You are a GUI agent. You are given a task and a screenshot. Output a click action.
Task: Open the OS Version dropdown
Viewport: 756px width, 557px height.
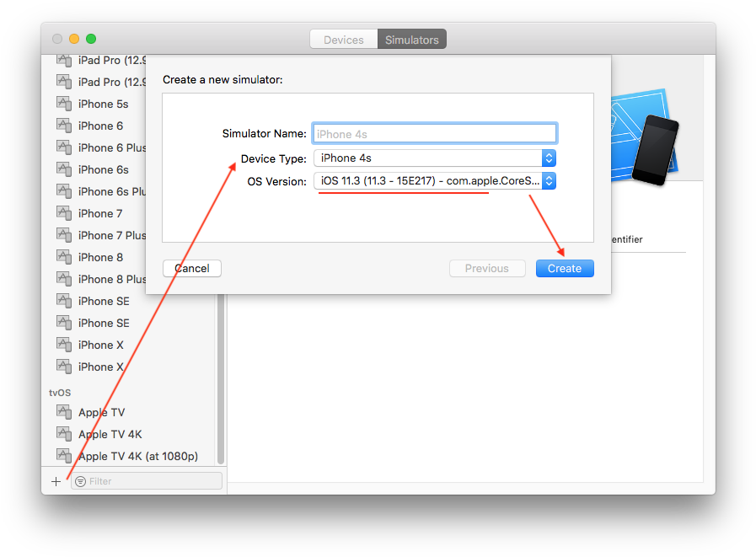point(426,180)
